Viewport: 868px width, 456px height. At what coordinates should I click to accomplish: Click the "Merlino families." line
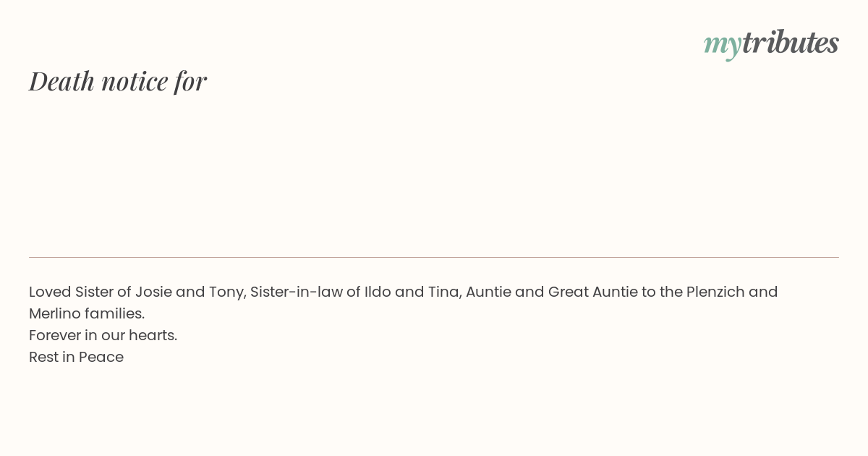[x=87, y=313]
